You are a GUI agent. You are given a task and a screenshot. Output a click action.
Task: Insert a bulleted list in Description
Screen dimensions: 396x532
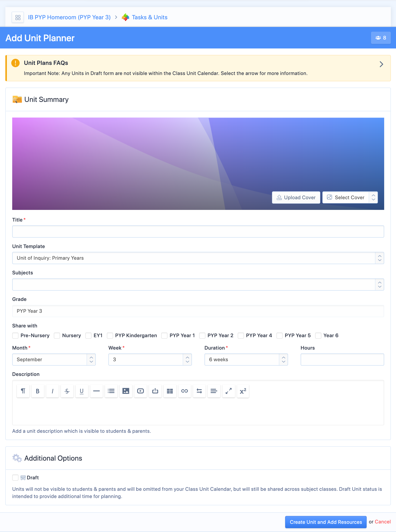point(111,391)
